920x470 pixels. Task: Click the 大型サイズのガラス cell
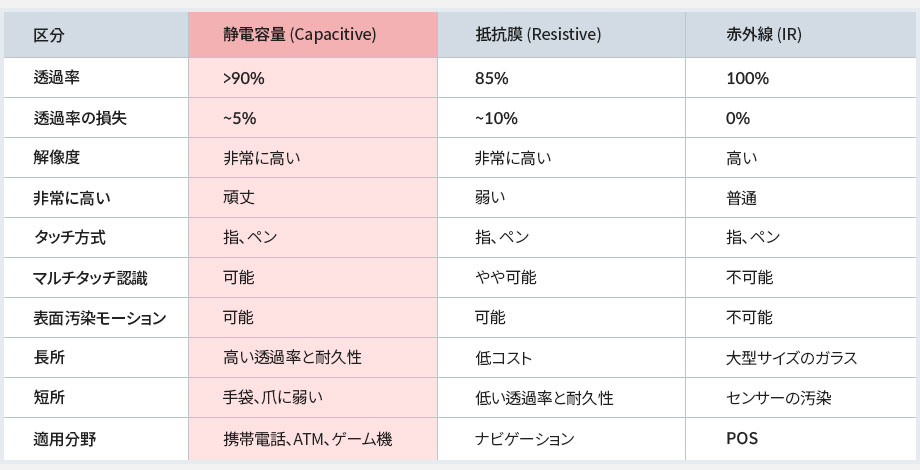[800, 357]
